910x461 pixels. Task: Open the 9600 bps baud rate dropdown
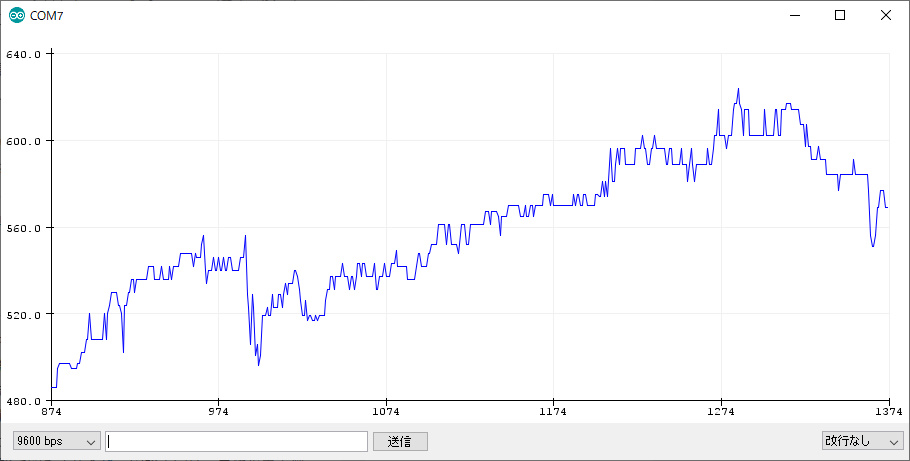click(57, 441)
